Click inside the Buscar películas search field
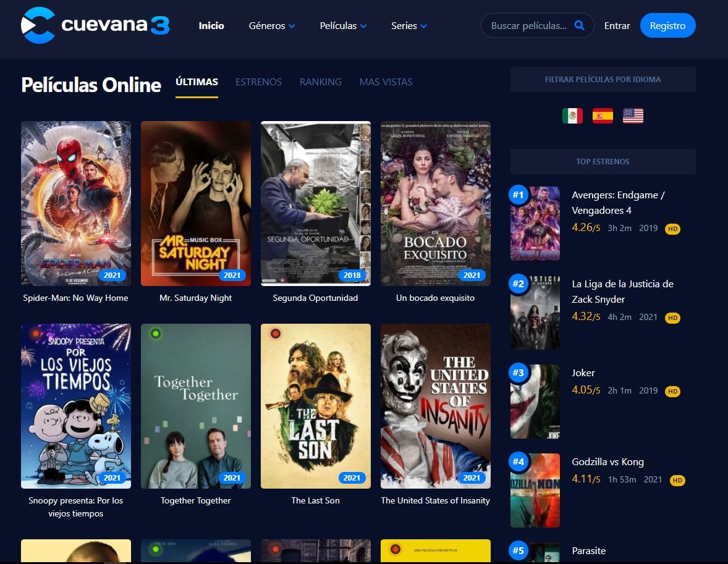Image resolution: width=728 pixels, height=564 pixels. pos(531,25)
